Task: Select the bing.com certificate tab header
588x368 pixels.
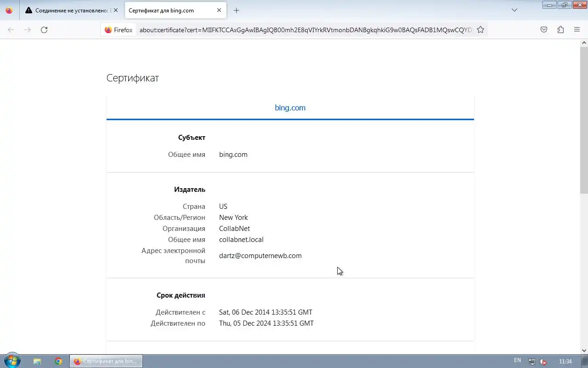Action: click(290, 108)
